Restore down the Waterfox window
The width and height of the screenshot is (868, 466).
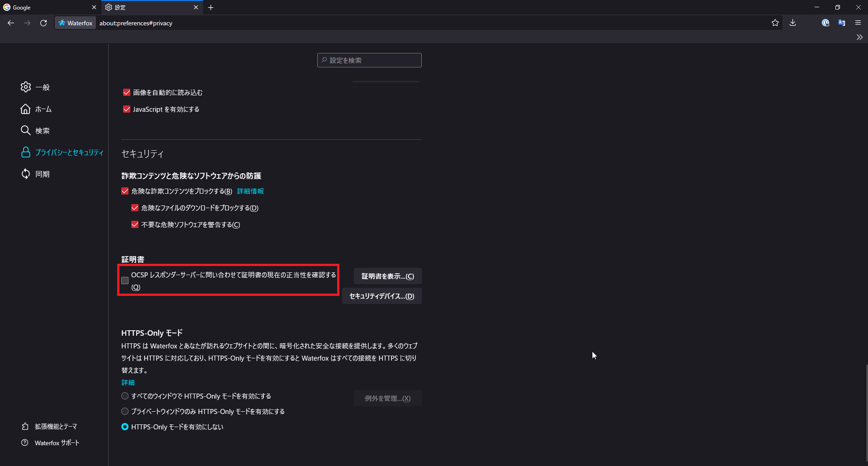click(x=838, y=7)
